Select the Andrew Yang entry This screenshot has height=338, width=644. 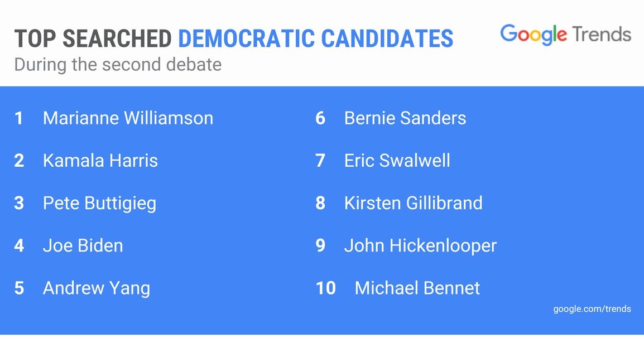click(x=97, y=288)
